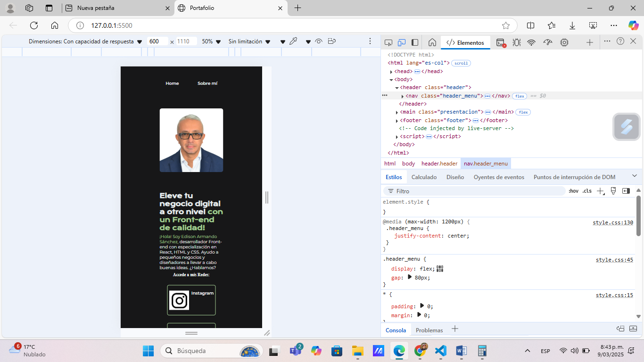644x362 pixels.
Task: Open the eye icon media feature emulation
Action: pos(319,41)
